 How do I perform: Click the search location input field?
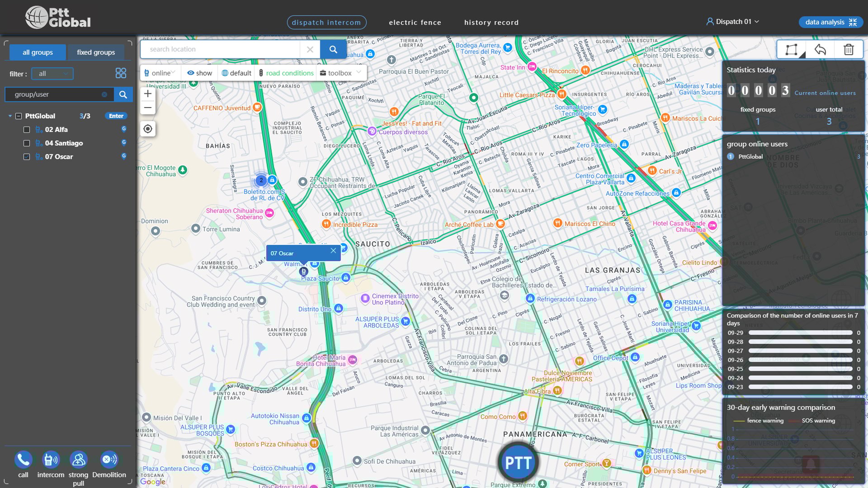[220, 49]
